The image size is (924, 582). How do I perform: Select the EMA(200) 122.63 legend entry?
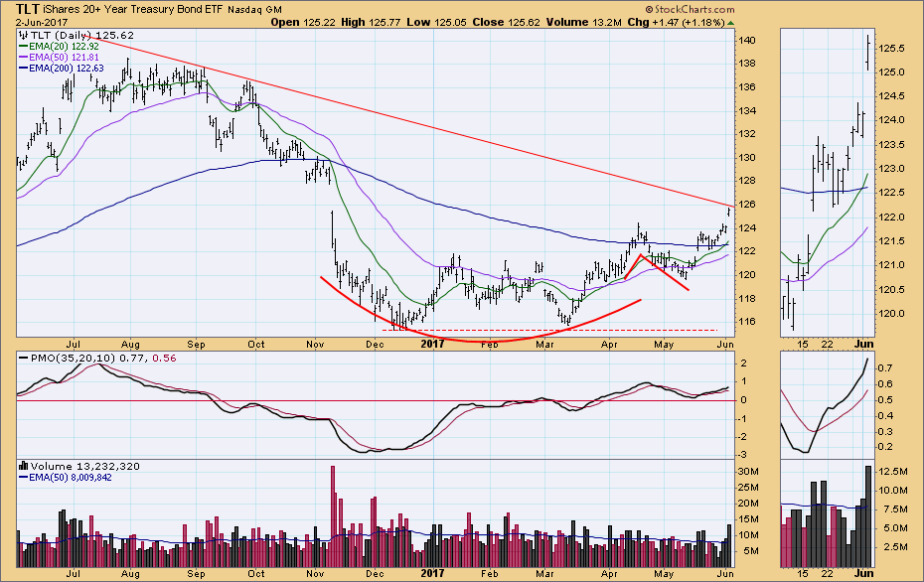pos(62,69)
